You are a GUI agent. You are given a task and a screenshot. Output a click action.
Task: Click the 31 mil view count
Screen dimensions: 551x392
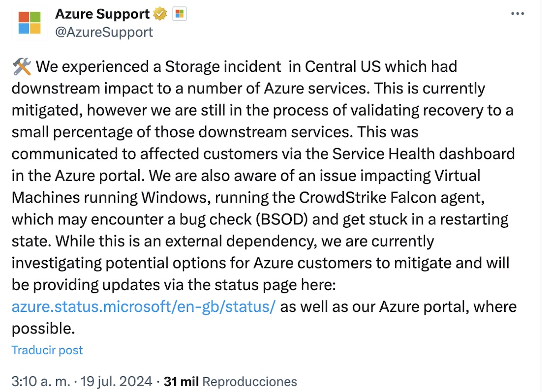tap(181, 382)
